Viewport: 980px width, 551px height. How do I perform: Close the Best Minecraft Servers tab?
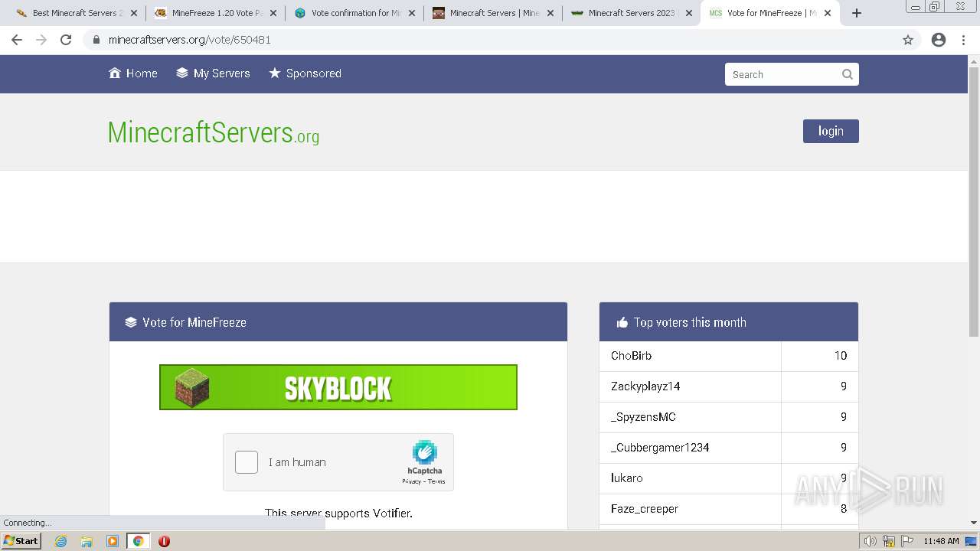tap(134, 13)
